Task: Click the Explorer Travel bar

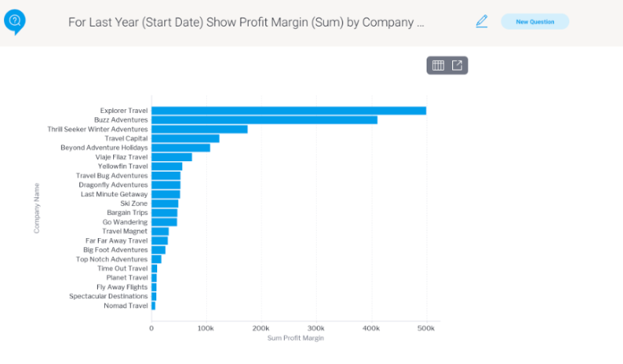Action: tap(289, 111)
